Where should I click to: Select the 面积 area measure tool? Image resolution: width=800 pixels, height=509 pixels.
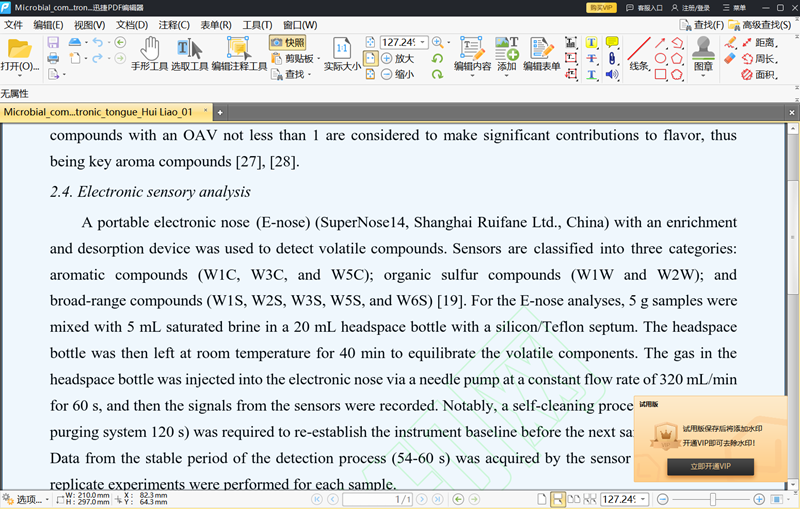click(x=760, y=74)
